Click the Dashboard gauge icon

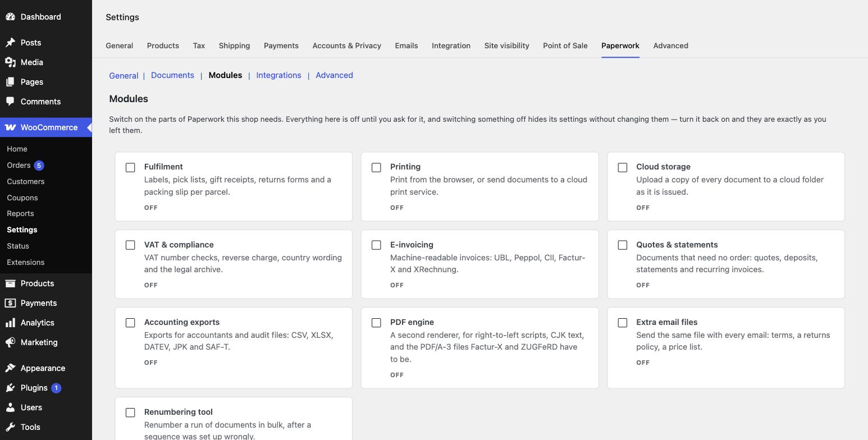[x=10, y=17]
